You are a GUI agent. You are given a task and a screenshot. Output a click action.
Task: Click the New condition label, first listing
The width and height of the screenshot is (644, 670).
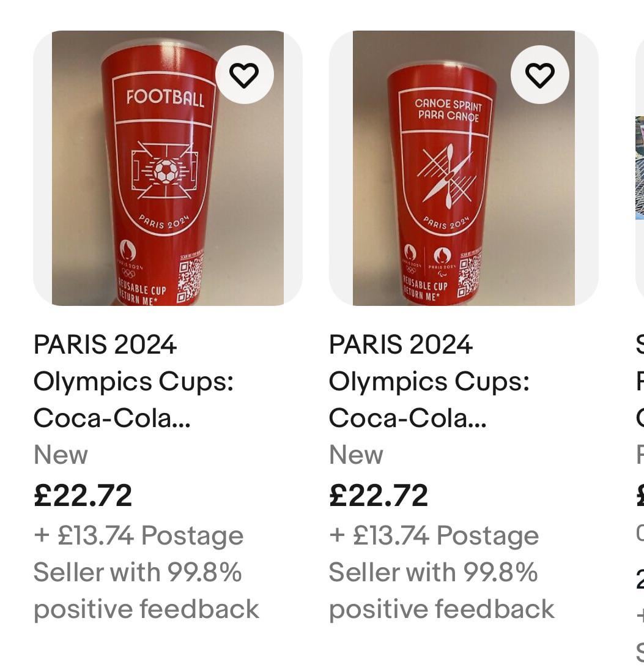pyautogui.click(x=61, y=455)
